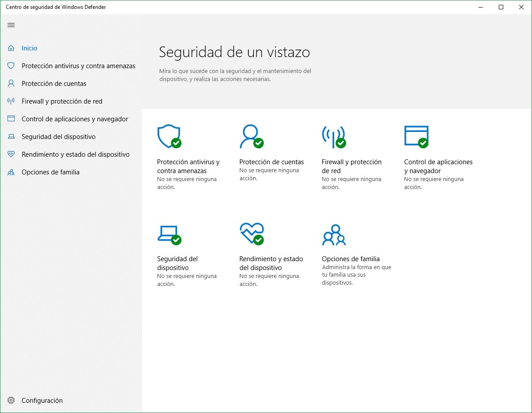Viewport: 532px width, 413px height.
Task: Select Control de aplicaciones y navegador sidebar label
Action: [75, 119]
